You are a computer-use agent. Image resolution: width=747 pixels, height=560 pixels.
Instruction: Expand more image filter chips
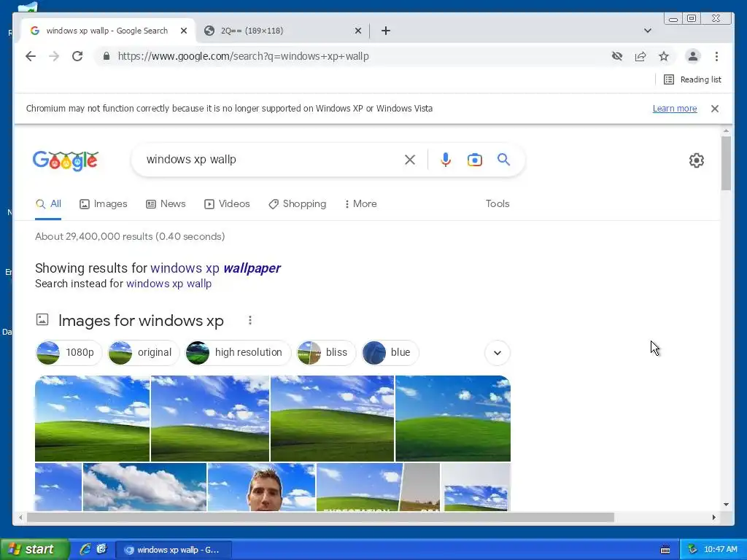[498, 353]
